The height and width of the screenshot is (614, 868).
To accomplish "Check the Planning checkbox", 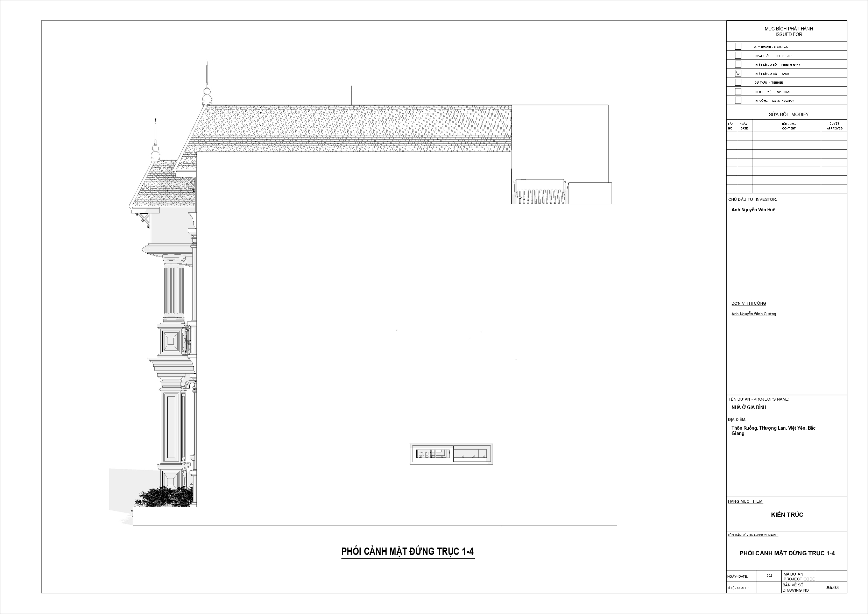I will click(738, 47).
